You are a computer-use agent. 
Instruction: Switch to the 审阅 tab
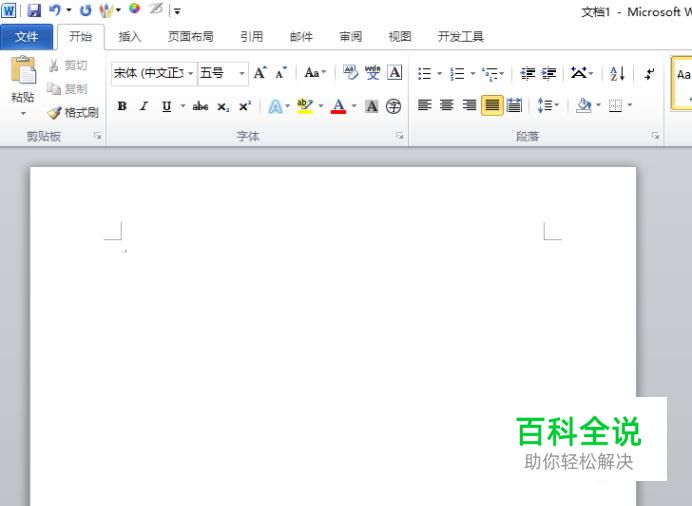pos(350,37)
